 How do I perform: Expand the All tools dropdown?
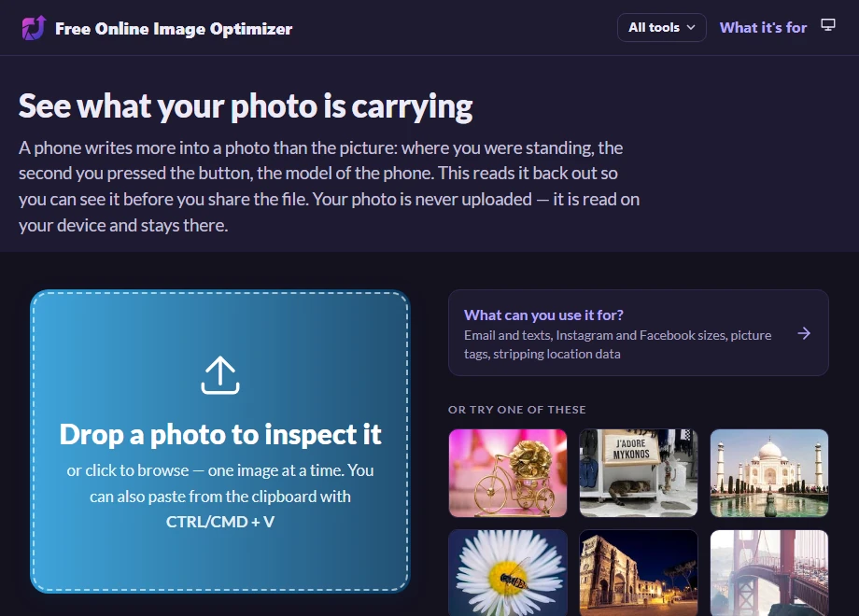661,27
